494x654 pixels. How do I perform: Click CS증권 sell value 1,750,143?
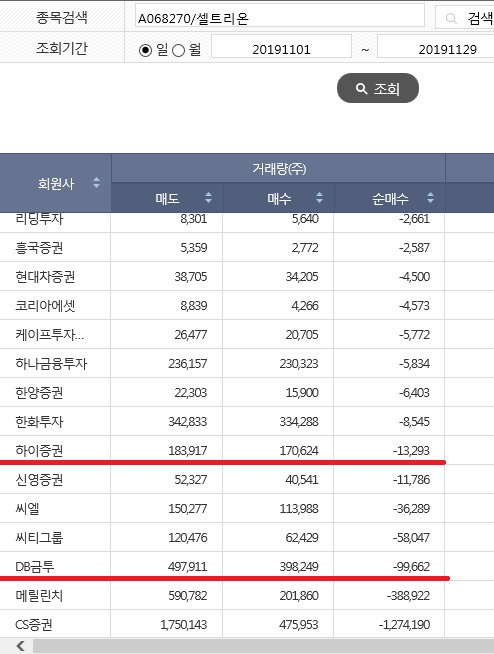tap(184, 625)
